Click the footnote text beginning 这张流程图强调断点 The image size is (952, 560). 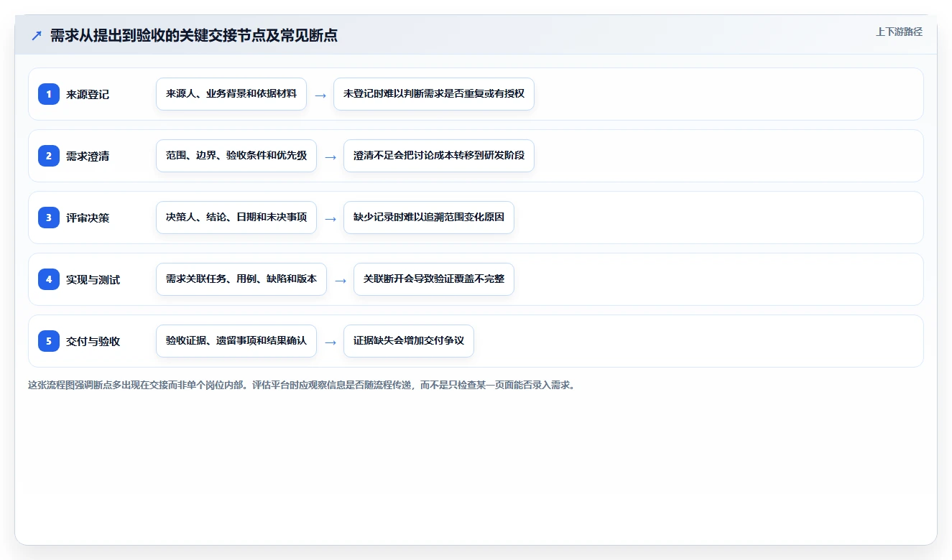(x=302, y=385)
